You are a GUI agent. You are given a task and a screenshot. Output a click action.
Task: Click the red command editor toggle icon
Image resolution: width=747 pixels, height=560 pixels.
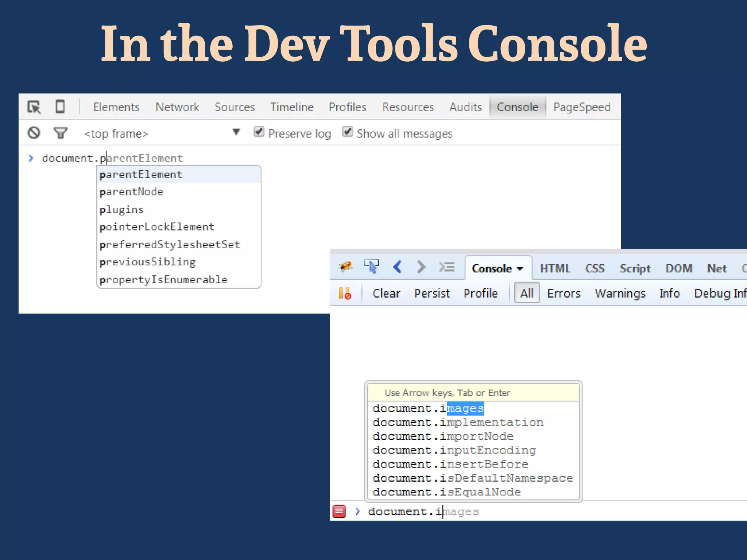tap(339, 512)
